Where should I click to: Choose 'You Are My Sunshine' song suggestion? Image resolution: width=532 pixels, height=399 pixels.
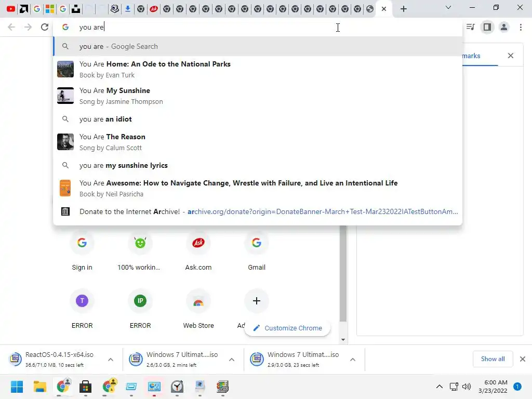258,96
